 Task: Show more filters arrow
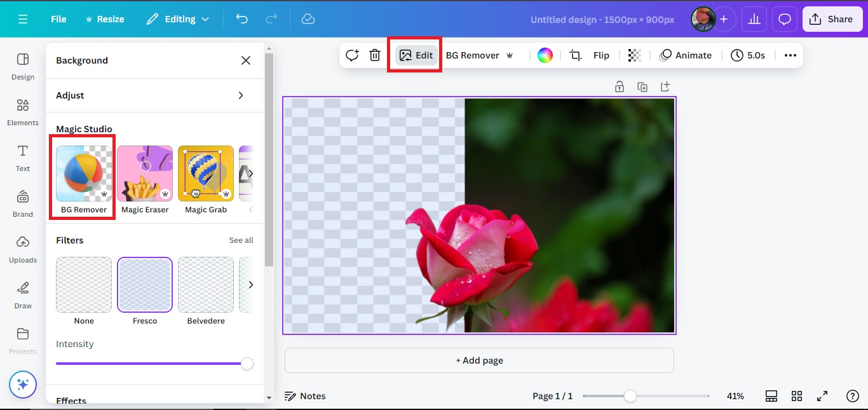(x=251, y=285)
